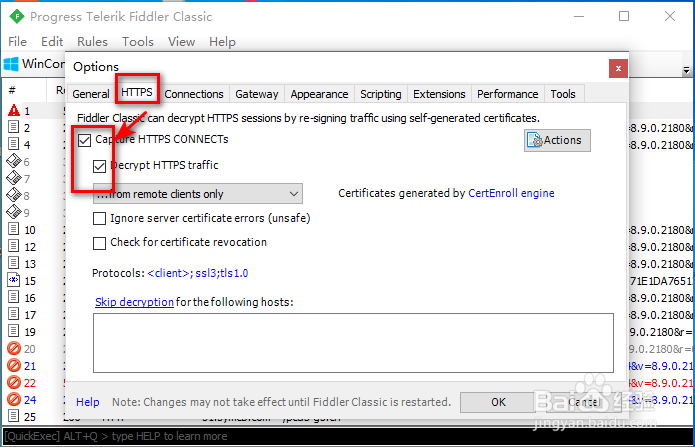Click the CertEnroll engine link

pyautogui.click(x=511, y=193)
